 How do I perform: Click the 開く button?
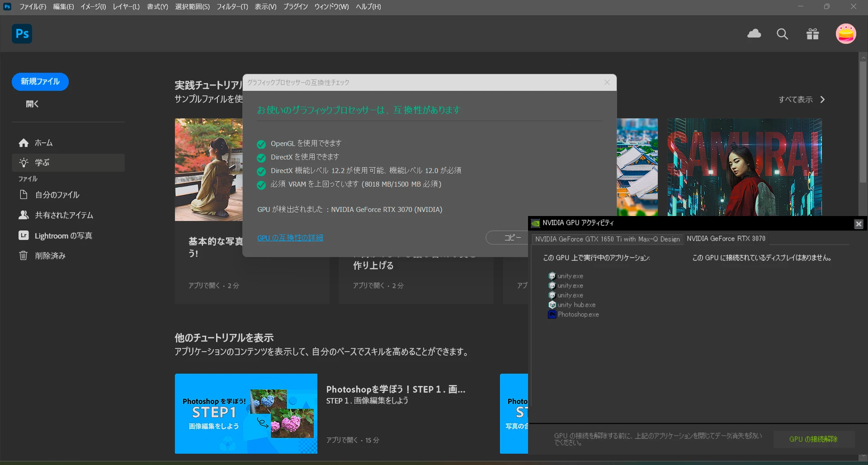point(32,104)
